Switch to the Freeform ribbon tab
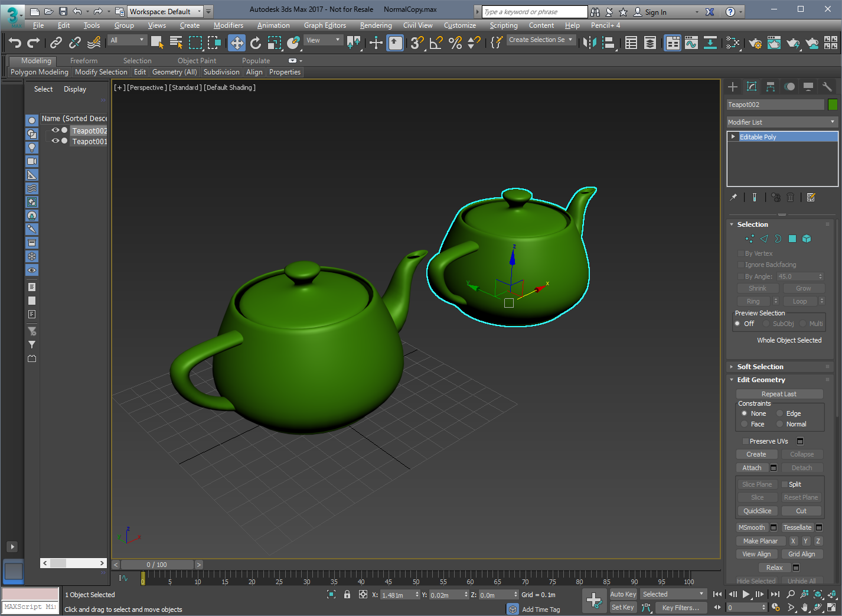Screen dimensions: 842x616 pyautogui.click(x=84, y=61)
